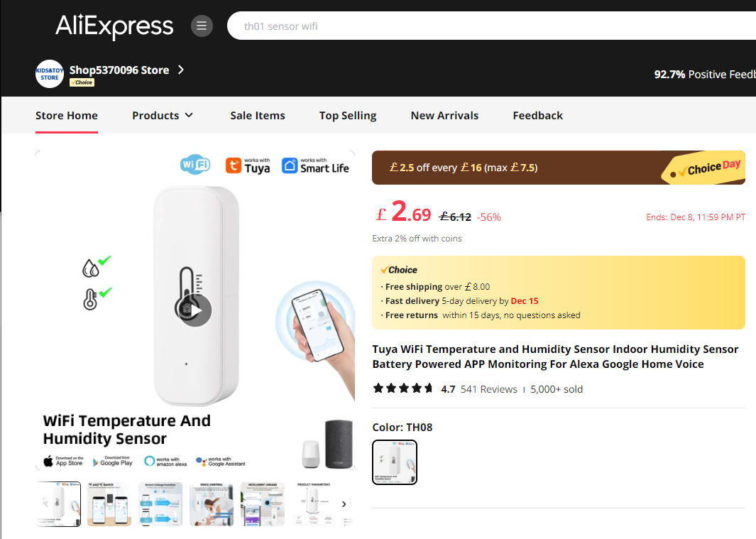Select the voice control thumbnail image

tap(211, 504)
